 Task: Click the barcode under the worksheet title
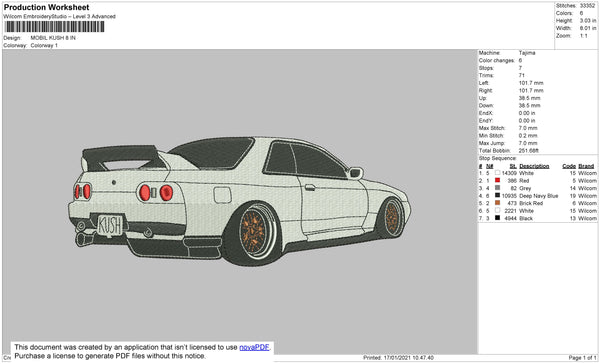[54, 27]
